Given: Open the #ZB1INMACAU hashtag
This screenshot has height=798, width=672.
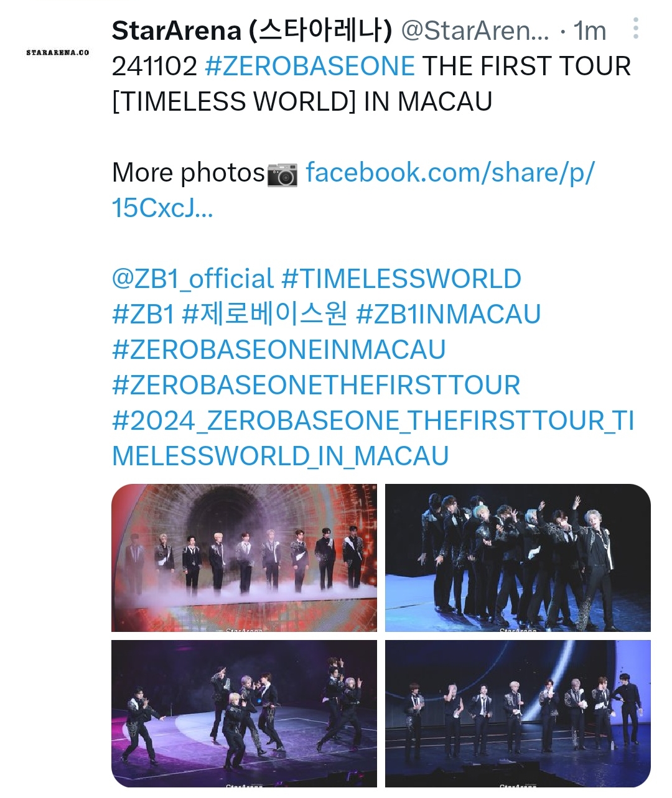Looking at the screenshot, I should [448, 314].
